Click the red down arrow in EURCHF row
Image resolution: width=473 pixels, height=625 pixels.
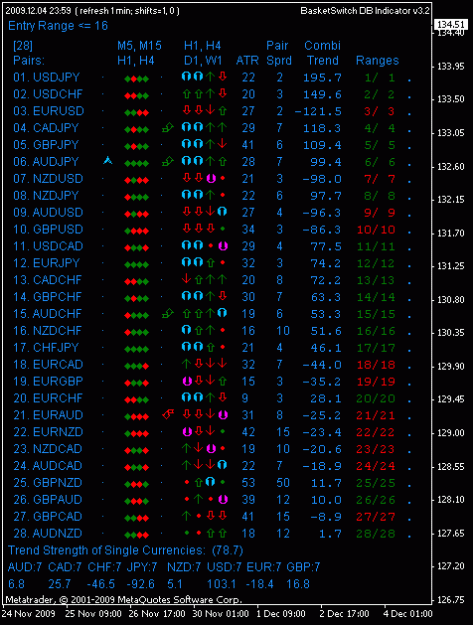point(223,398)
